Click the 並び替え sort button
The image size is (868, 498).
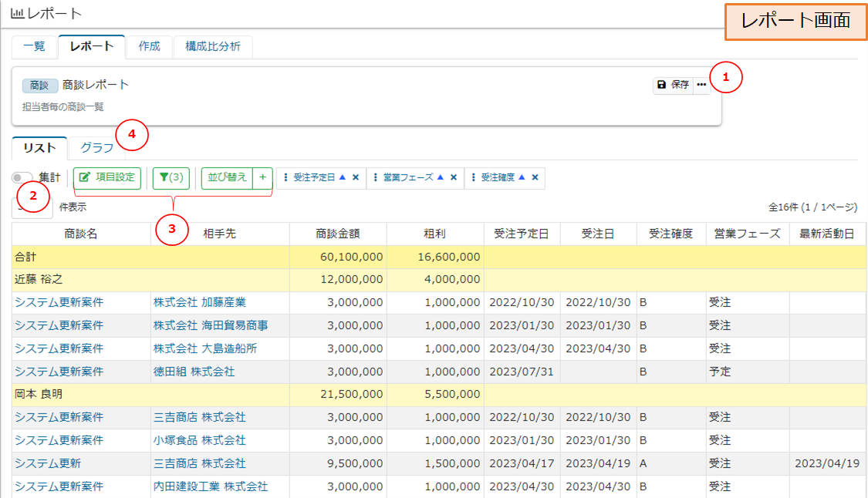[227, 177]
